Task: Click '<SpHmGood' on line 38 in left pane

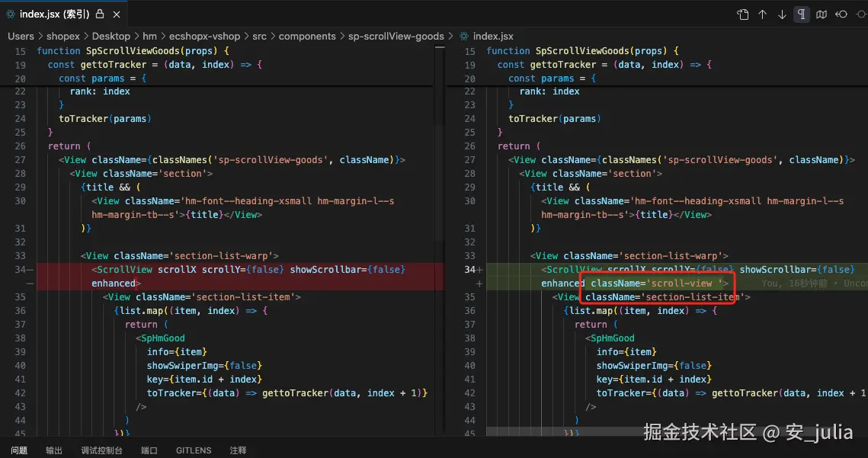Action: tap(161, 338)
